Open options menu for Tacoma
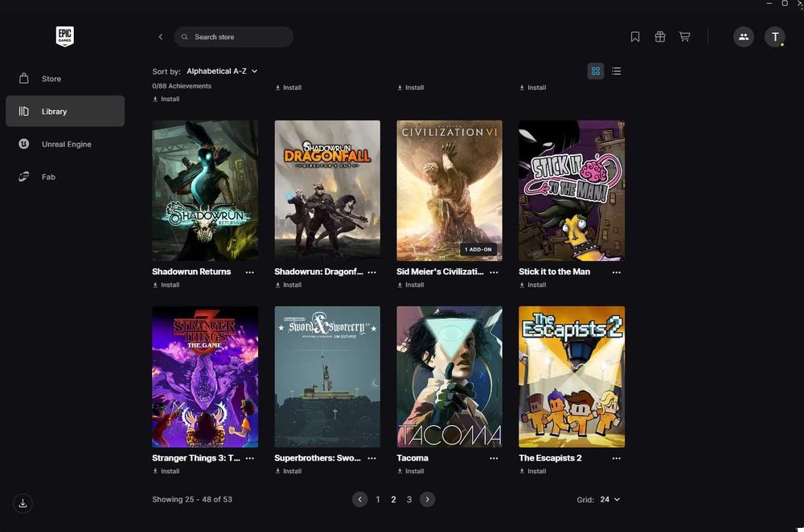The height and width of the screenshot is (532, 804). click(x=494, y=458)
